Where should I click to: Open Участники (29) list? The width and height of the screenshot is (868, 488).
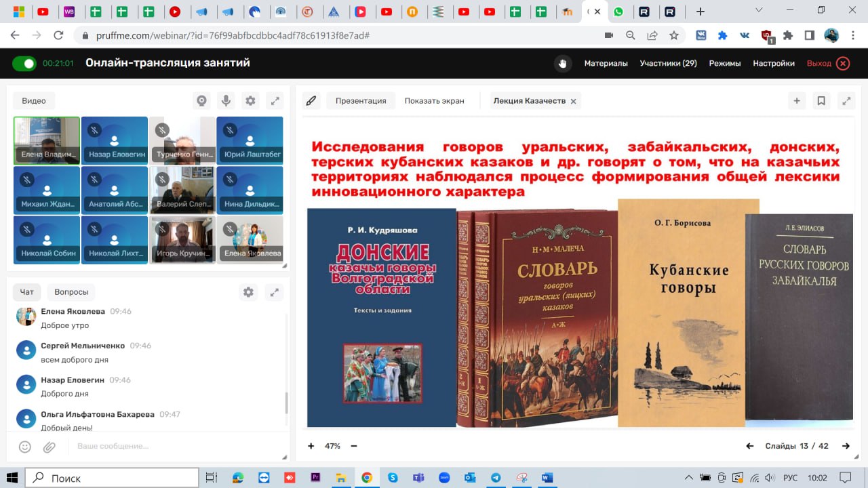(668, 64)
